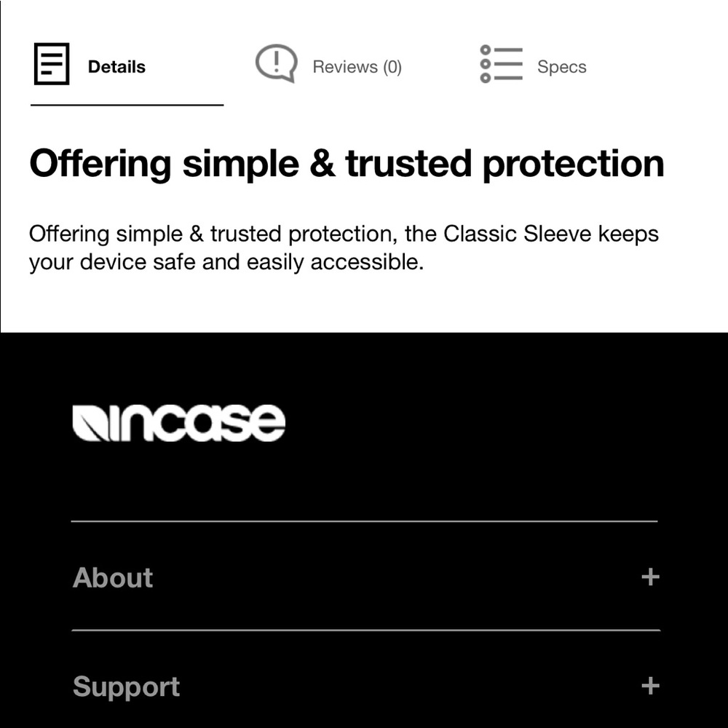This screenshot has width=728, height=728.
Task: Click the About footer heading
Action: [x=113, y=578]
